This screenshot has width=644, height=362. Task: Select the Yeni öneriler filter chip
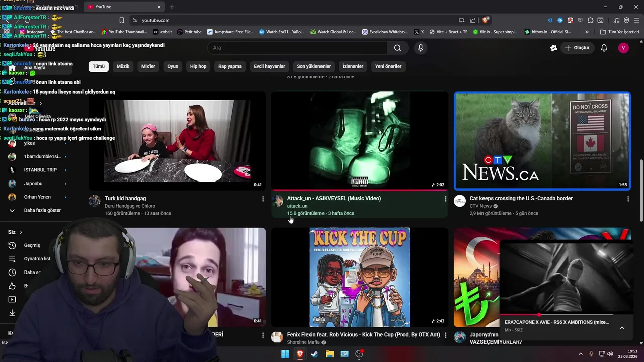388,66
